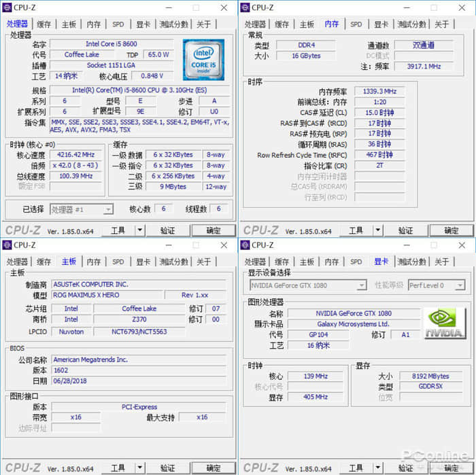Viewport: 476px width, 475px height.
Task: Click the 4216.42 MHz core speed value
Action: [76, 155]
